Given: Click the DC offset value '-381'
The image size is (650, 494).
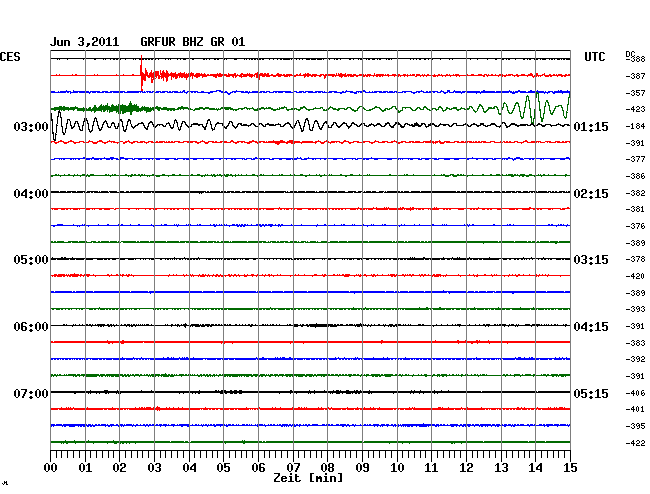Looking at the screenshot, I should click(635, 209).
